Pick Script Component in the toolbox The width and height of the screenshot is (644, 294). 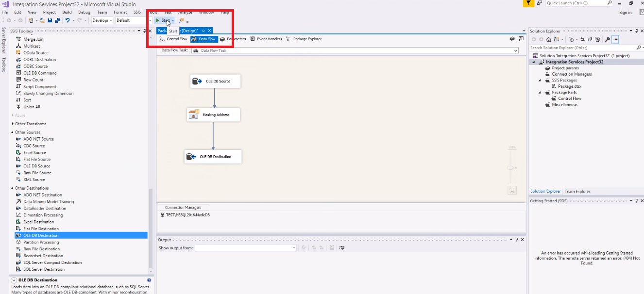coord(40,86)
